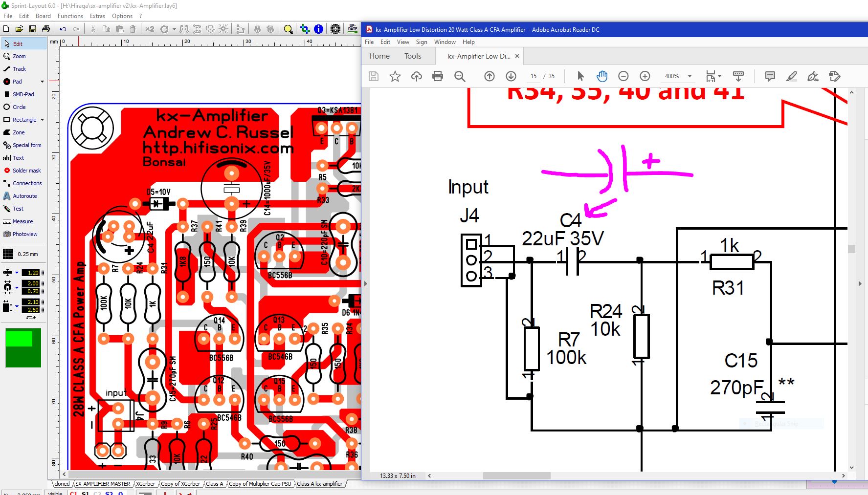868x495 pixels.
Task: Click the Rotate icon in Sprint-Layout toolbar
Action: (164, 29)
